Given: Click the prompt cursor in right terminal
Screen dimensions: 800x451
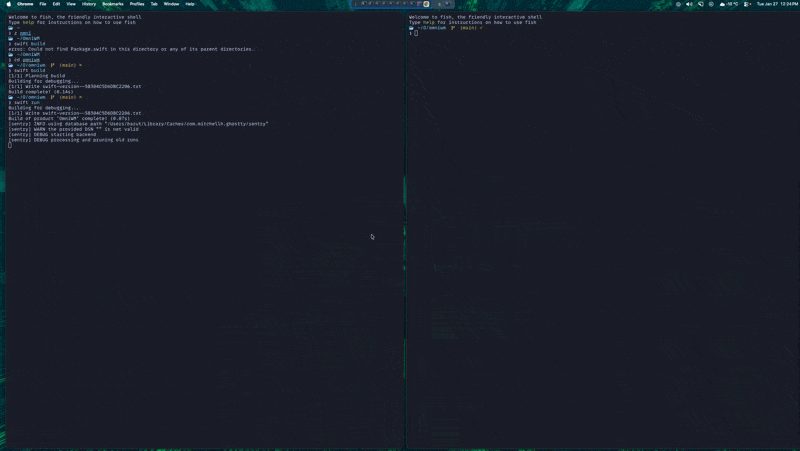Looking at the screenshot, I should point(416,33).
